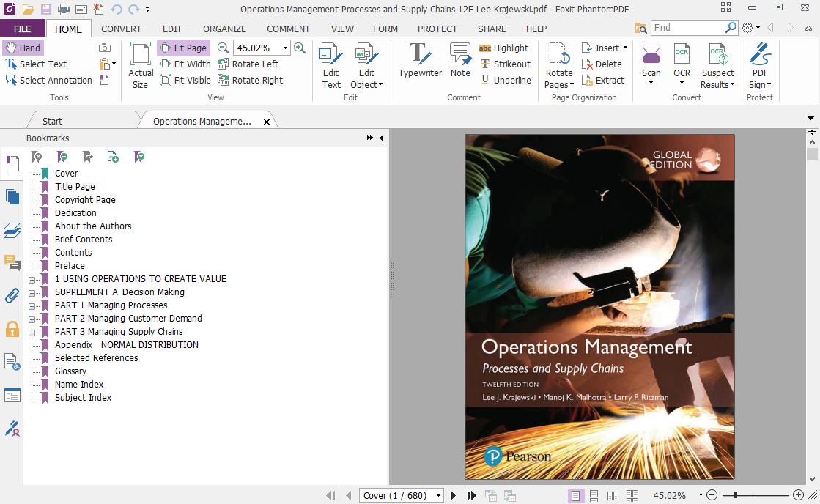The width and height of the screenshot is (820, 504).
Task: Enable facing pages view mode
Action: 613,495
